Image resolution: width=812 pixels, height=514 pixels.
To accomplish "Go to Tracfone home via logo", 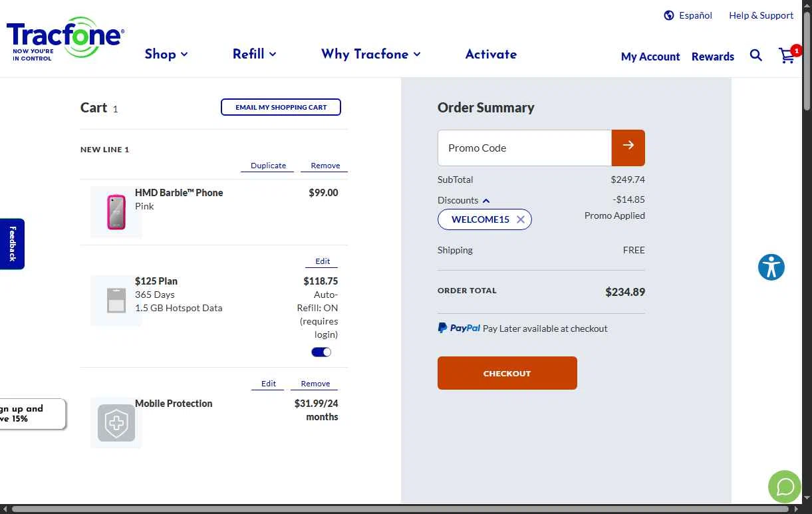I will tap(65, 39).
